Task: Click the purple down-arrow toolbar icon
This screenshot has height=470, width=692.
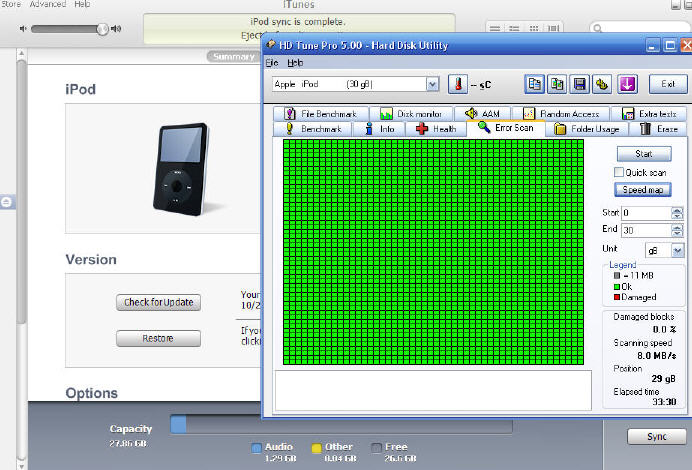Action: tap(628, 85)
